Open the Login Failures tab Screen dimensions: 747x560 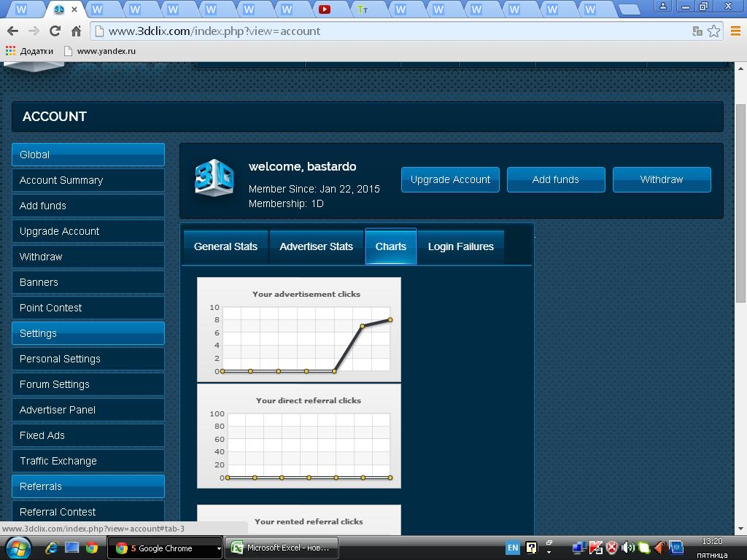click(x=461, y=246)
